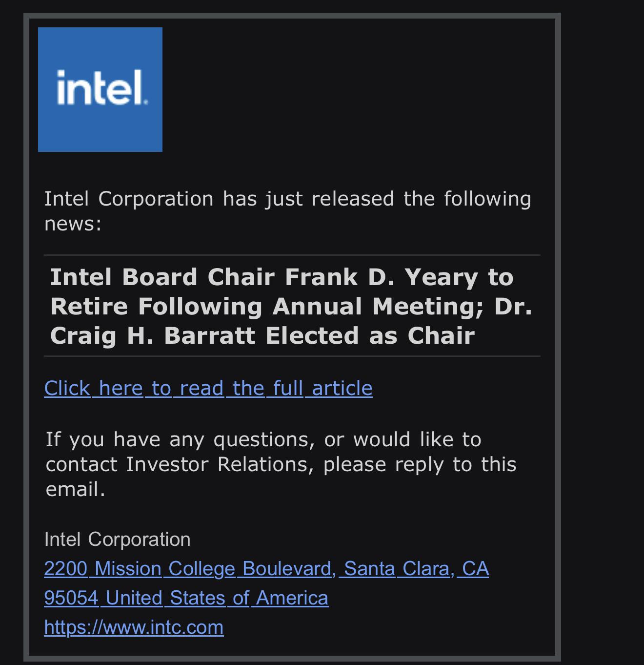The image size is (644, 665).
Task: Visit the https://www.intc.com link
Action: pos(134,627)
